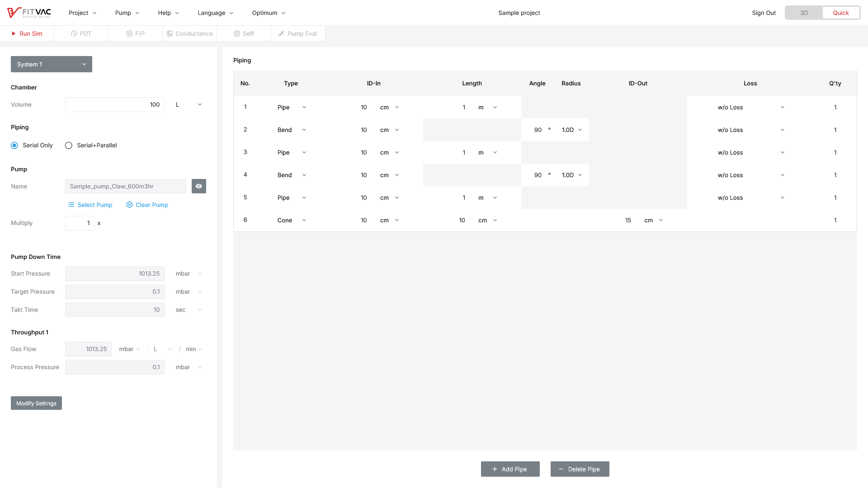The width and height of the screenshot is (868, 488).
Task: Open row 2 Radius 1.0D dropdown
Action: point(572,130)
